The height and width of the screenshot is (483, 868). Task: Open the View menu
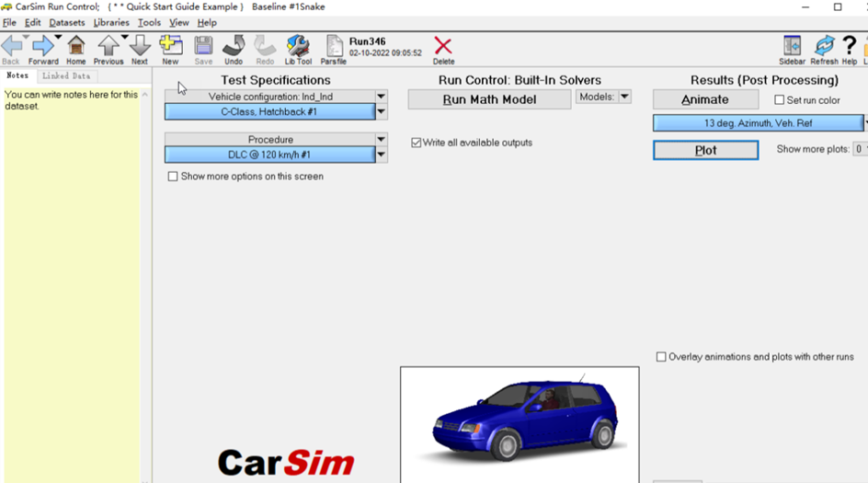178,23
